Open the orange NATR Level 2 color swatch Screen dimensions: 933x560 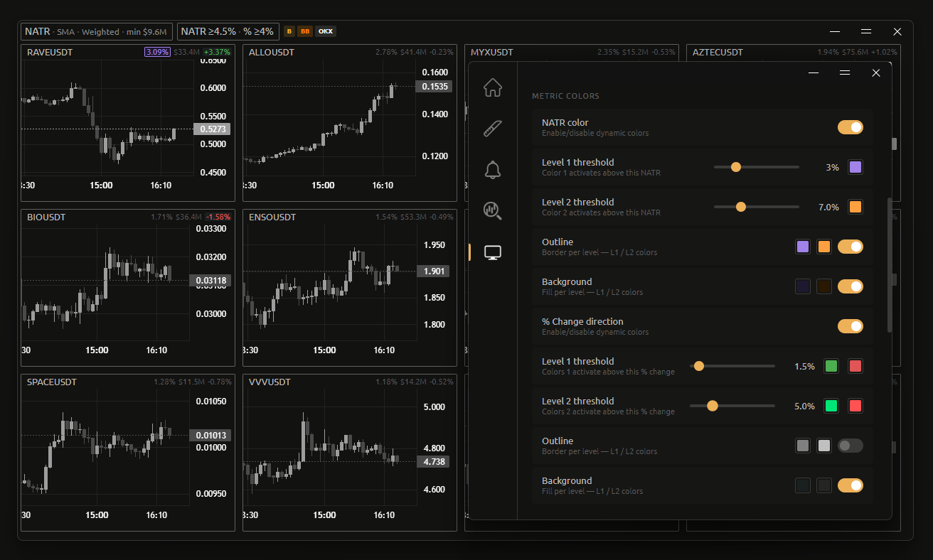point(855,207)
